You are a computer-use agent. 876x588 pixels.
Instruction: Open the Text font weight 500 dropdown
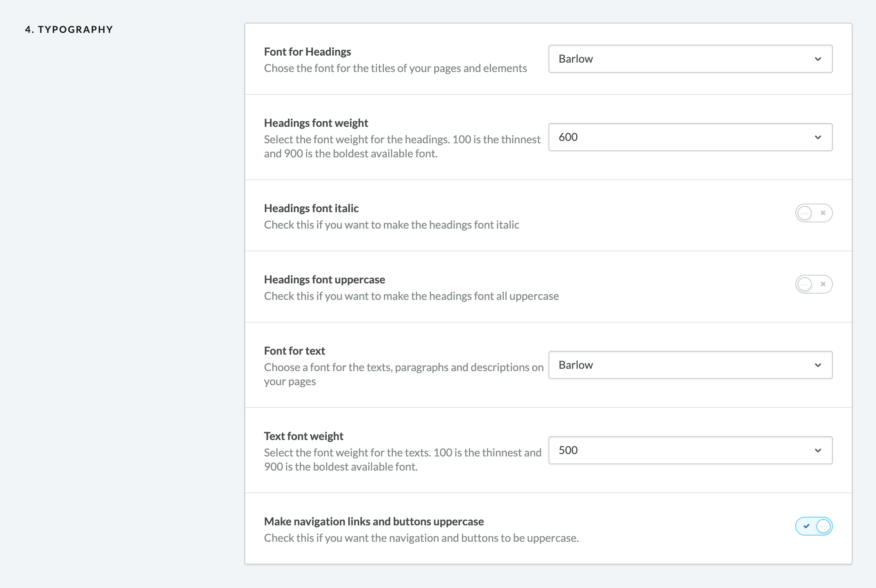click(690, 450)
